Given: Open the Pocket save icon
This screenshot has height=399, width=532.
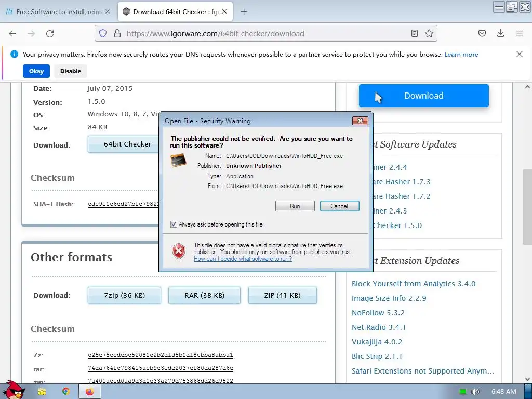Looking at the screenshot, I should pos(482,33).
